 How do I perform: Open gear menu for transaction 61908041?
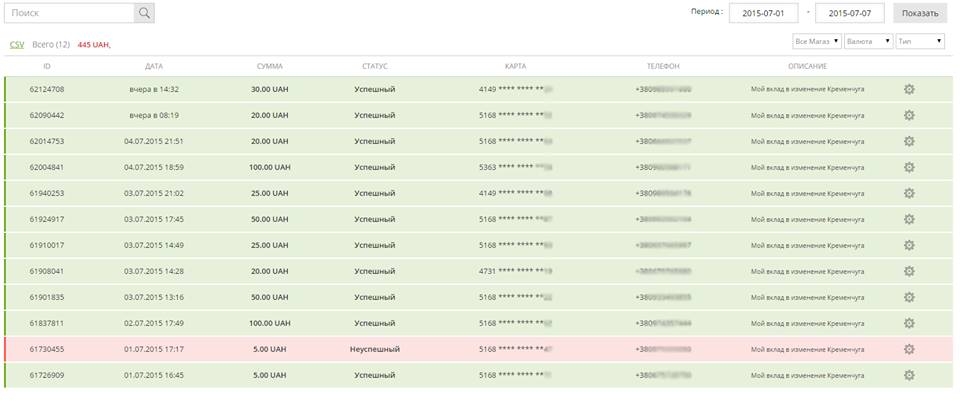[x=909, y=271]
